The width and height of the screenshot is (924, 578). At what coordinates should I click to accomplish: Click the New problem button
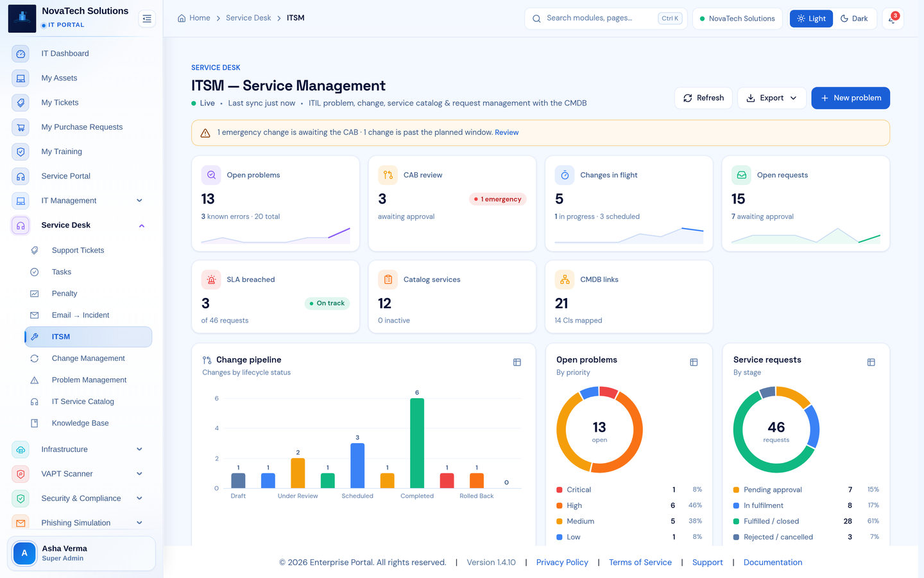point(850,98)
